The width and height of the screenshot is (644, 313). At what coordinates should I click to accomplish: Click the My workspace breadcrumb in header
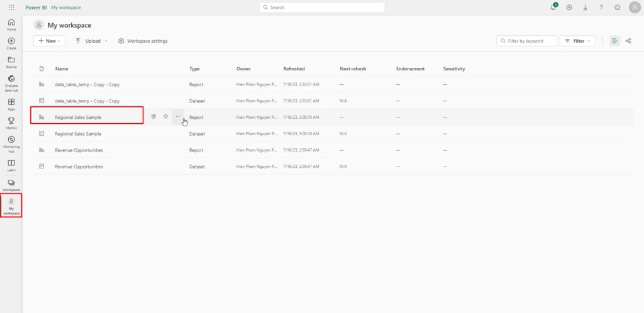pos(66,8)
